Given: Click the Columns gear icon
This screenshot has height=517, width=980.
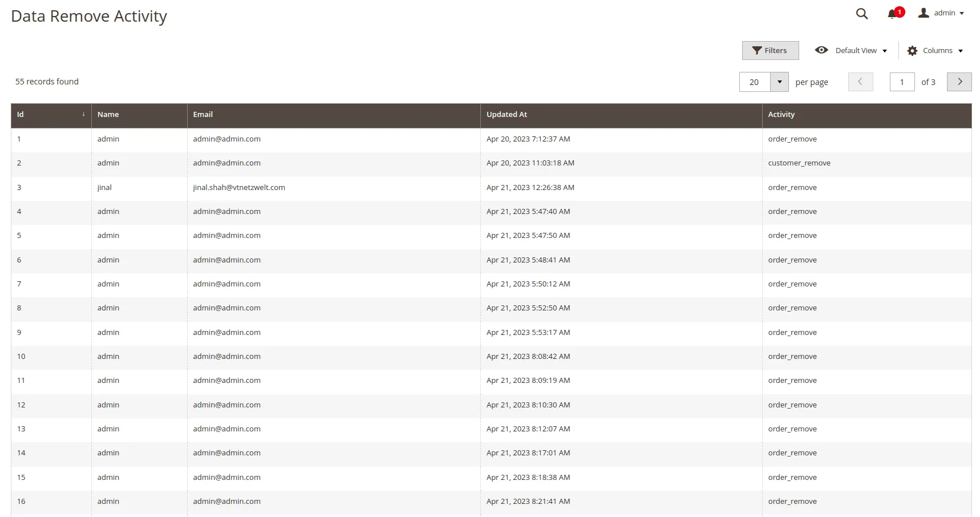Looking at the screenshot, I should coord(912,51).
